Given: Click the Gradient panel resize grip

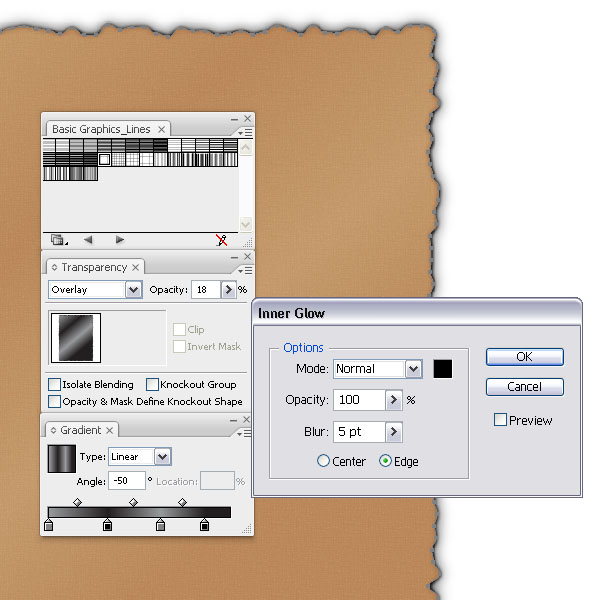Looking at the screenshot, I should (247, 529).
